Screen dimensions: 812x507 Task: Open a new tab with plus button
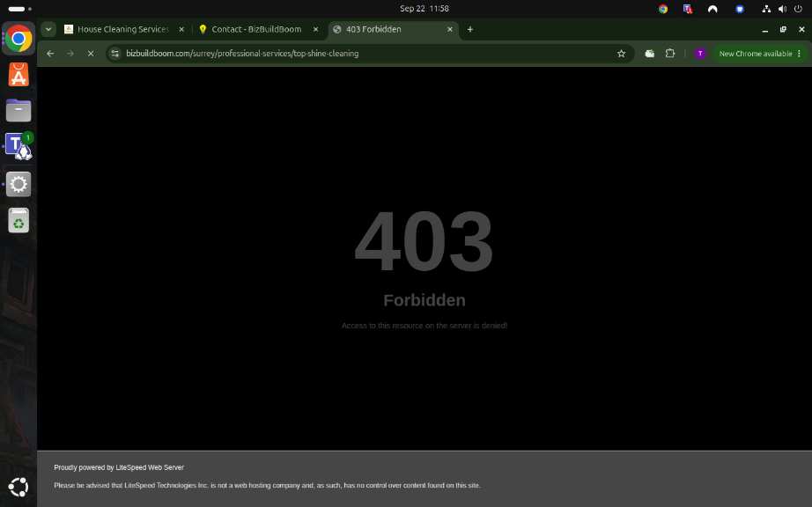coord(469,30)
